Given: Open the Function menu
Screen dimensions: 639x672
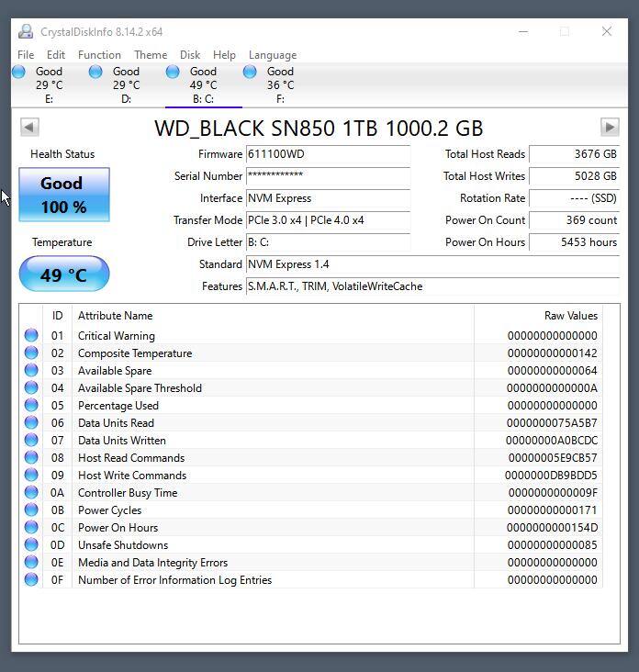Looking at the screenshot, I should tap(99, 55).
